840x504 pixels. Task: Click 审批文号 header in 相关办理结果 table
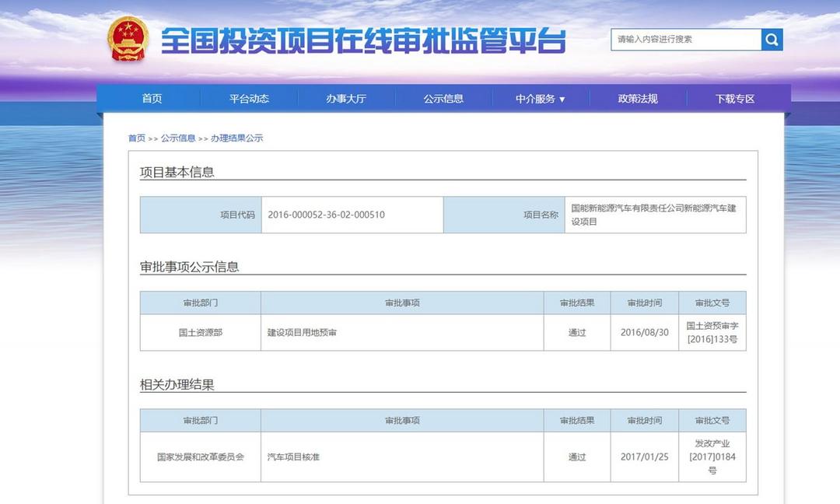click(712, 421)
